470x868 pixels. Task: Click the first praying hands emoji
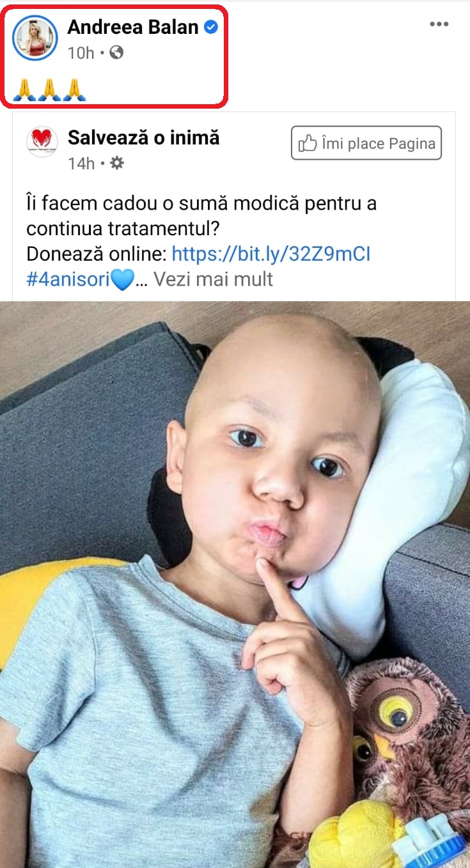pos(24,90)
